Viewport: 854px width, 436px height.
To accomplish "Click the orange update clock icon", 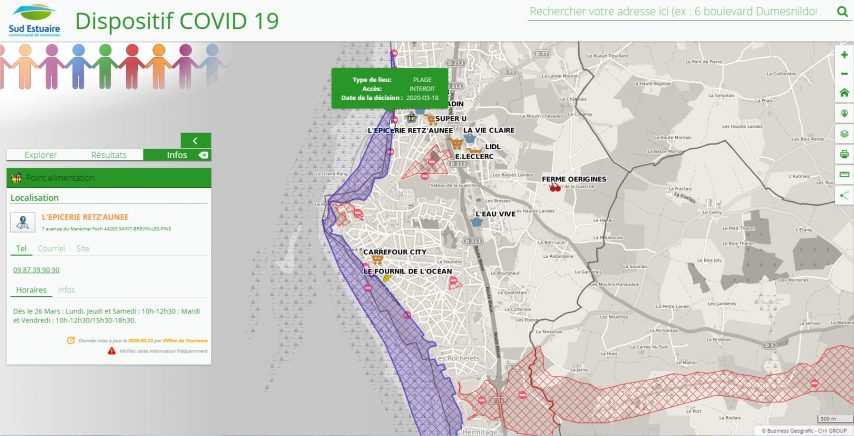I will [70, 340].
